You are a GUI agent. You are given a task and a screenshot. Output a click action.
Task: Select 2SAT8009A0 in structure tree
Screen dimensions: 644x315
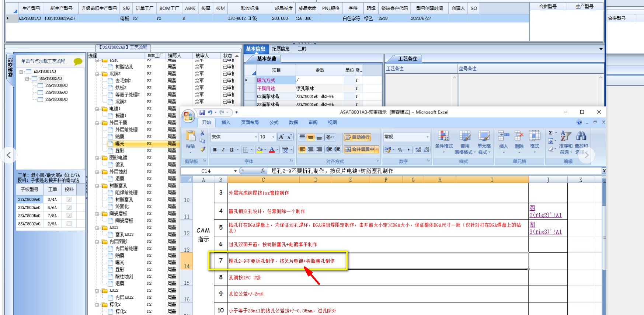click(x=56, y=85)
